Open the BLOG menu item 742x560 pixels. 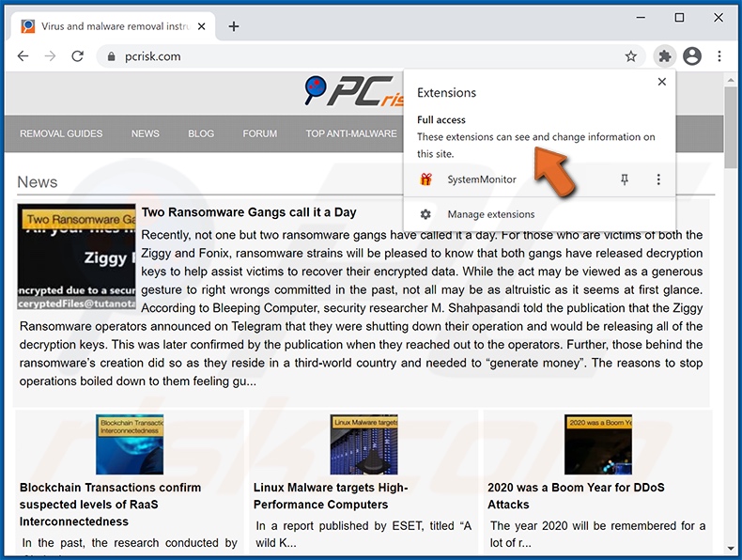click(201, 134)
